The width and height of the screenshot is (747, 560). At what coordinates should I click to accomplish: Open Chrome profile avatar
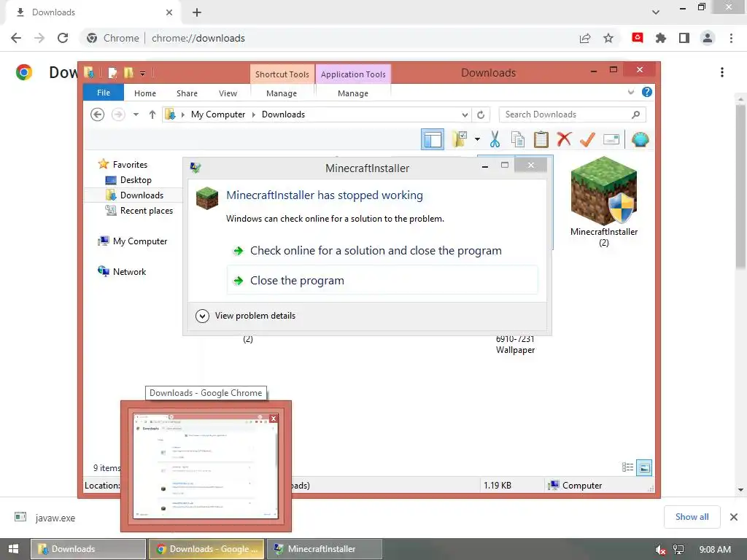click(x=708, y=38)
